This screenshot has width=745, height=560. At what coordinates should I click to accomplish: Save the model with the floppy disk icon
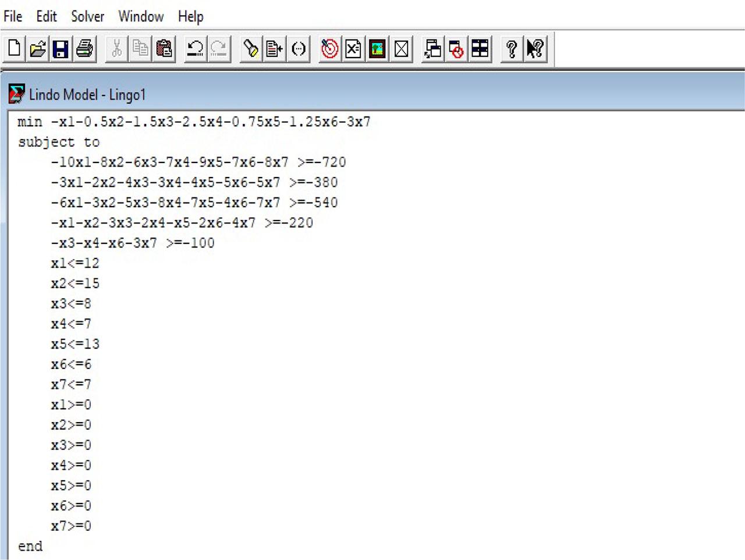[x=61, y=49]
